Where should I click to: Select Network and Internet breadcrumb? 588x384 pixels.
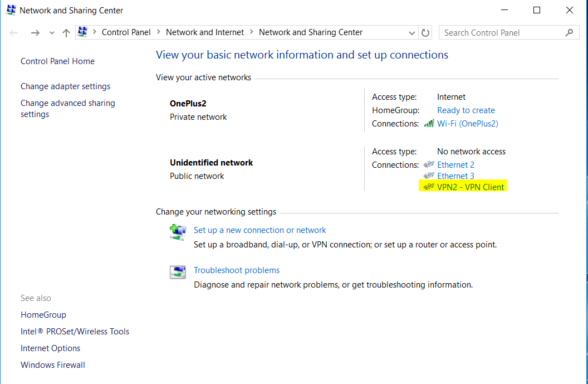(x=205, y=32)
